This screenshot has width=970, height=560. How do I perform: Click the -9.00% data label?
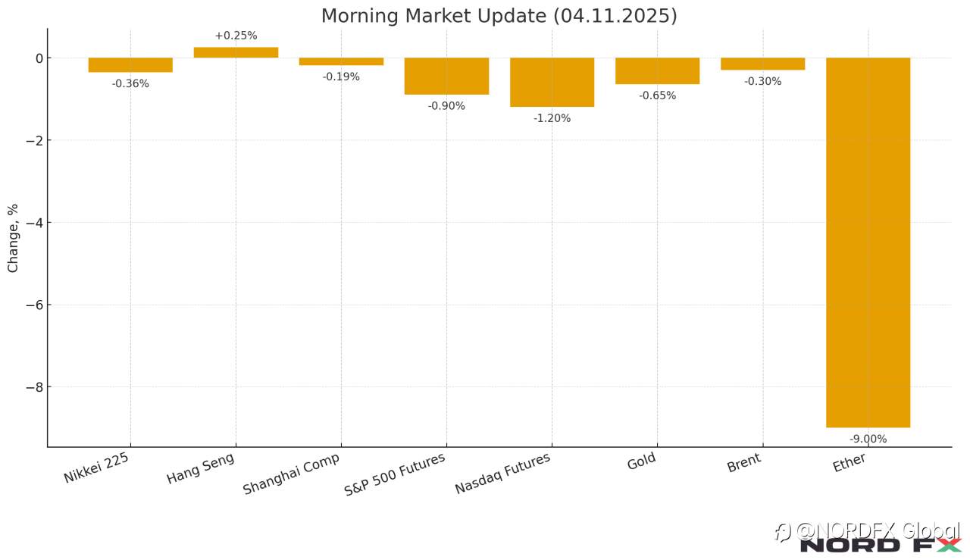868,439
